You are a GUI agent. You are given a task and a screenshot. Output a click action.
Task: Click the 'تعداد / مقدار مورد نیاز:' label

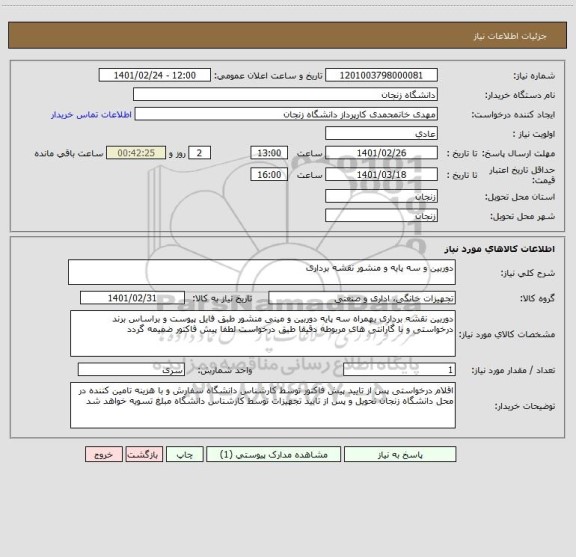click(513, 371)
